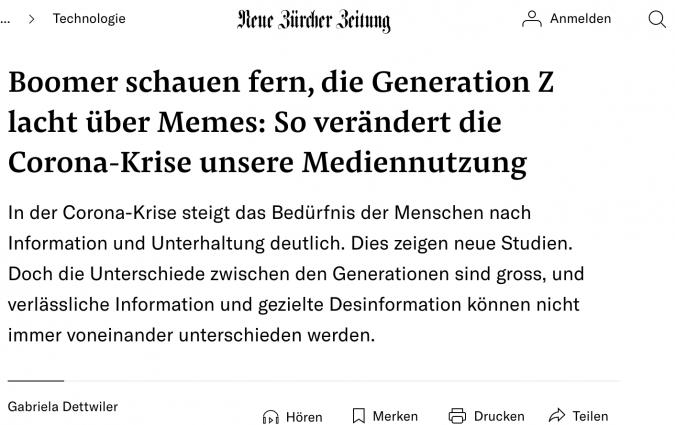Click the user profile icon beside Anmelden
The image size is (675, 425).
click(x=532, y=19)
